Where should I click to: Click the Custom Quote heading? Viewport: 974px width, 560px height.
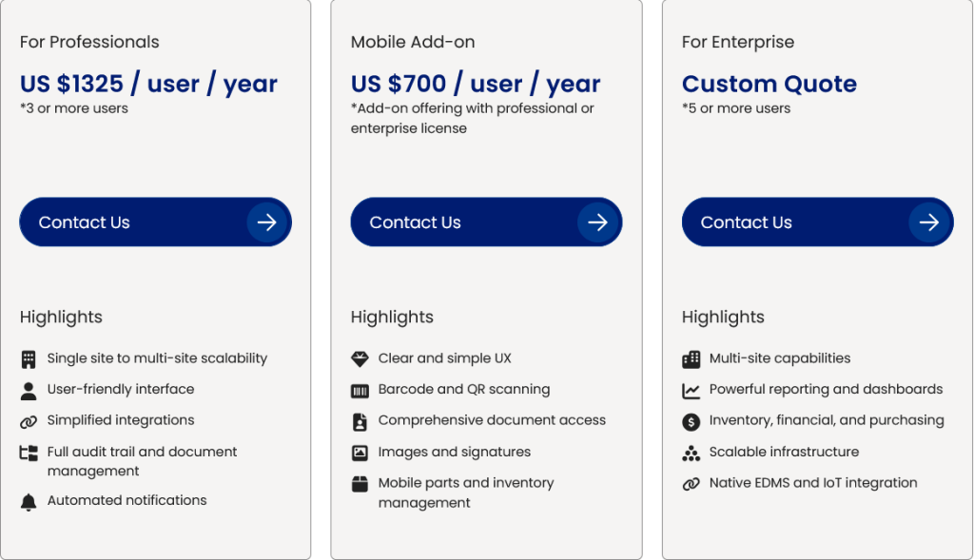point(769,84)
